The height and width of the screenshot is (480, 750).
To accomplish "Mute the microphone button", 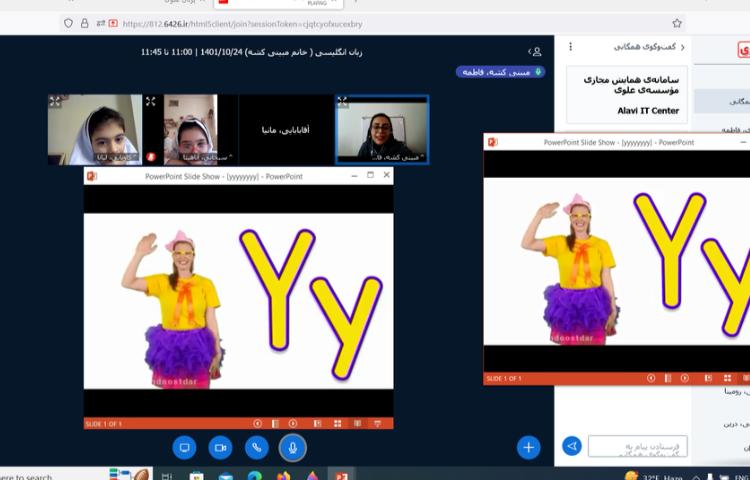I will (293, 448).
